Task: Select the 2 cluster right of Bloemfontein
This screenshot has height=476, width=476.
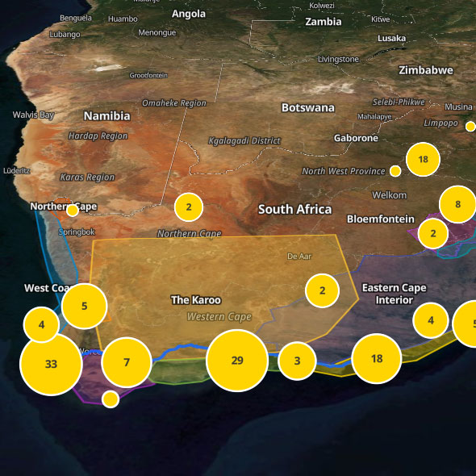Action: (x=433, y=233)
